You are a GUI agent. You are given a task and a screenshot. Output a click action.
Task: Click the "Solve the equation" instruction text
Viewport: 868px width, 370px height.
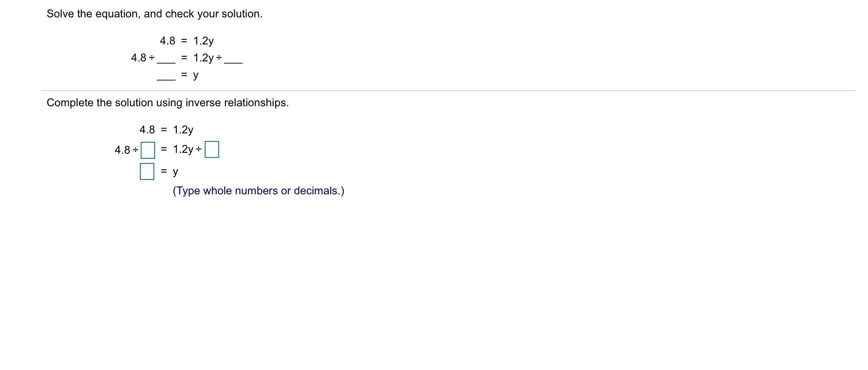click(154, 14)
